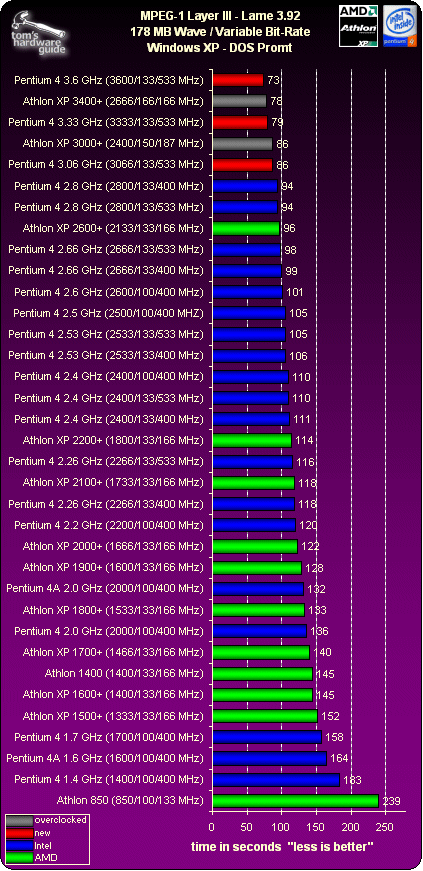423x871 pixels.
Task: Click the green AMD legend swatch
Action: point(19,858)
